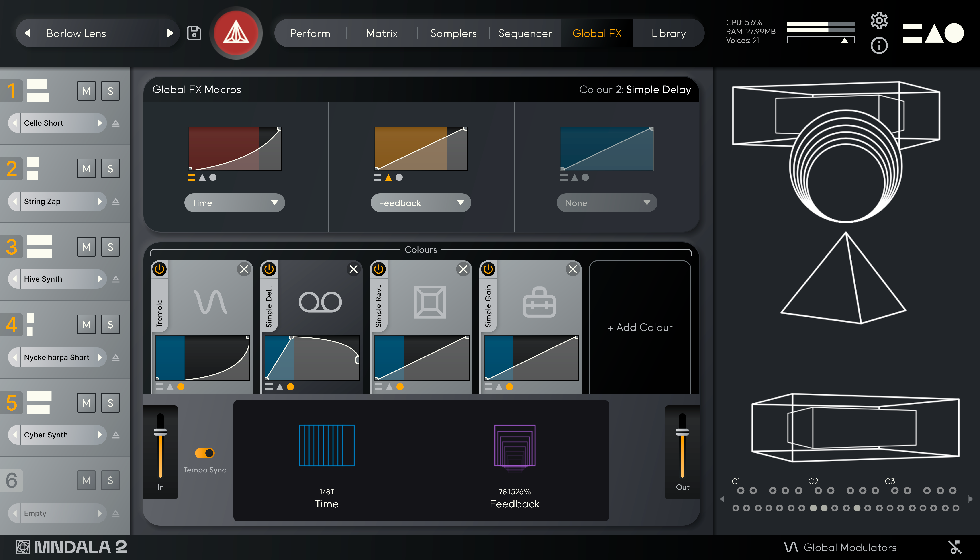Click the eject icon beside Cello Short
Screen dimensions: 980x560
click(x=116, y=123)
